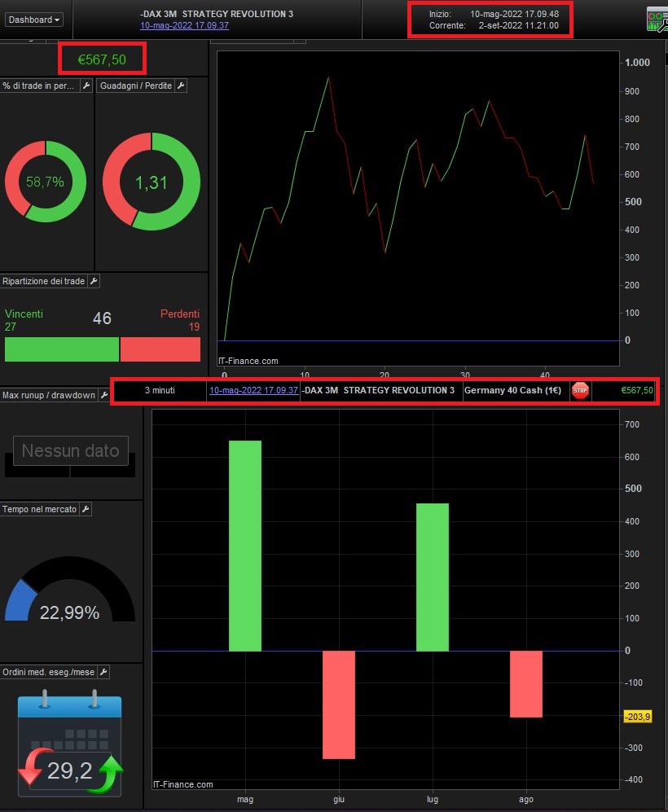The width and height of the screenshot is (668, 812).
Task: Click the 1,31 gain/loss ratio donut chart
Action: click(152, 182)
